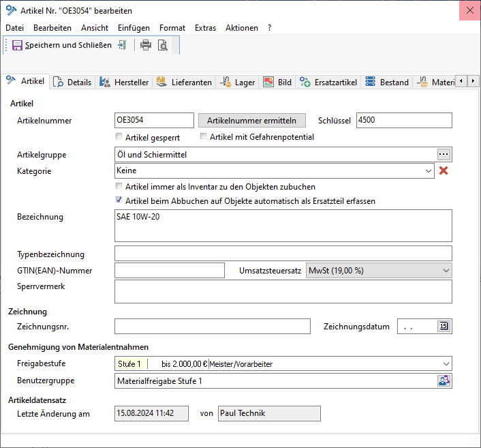Switch to the Hersteller tab
The width and height of the screenshot is (481, 448).
123,83
